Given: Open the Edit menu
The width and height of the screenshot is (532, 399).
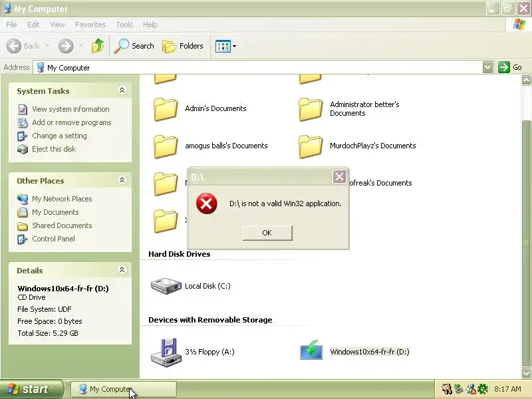Looking at the screenshot, I should [33, 25].
